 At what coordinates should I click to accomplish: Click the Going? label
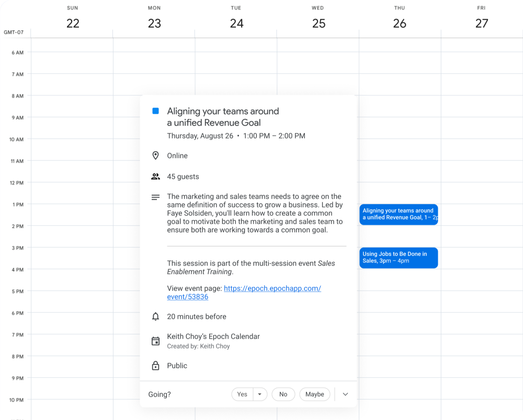coord(160,394)
